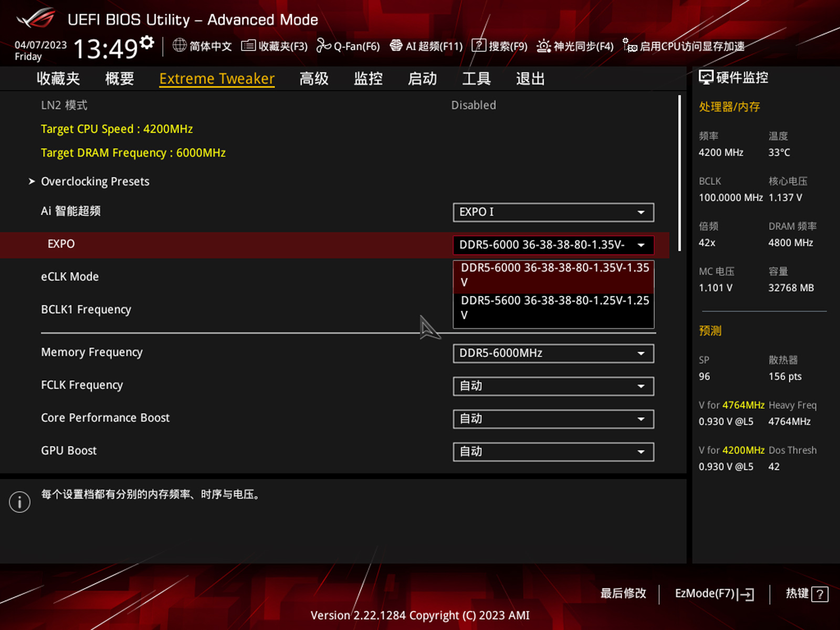Screen dimensions: 840x630
Task: Click the 硬件监控 monitor icon
Action: click(x=706, y=78)
